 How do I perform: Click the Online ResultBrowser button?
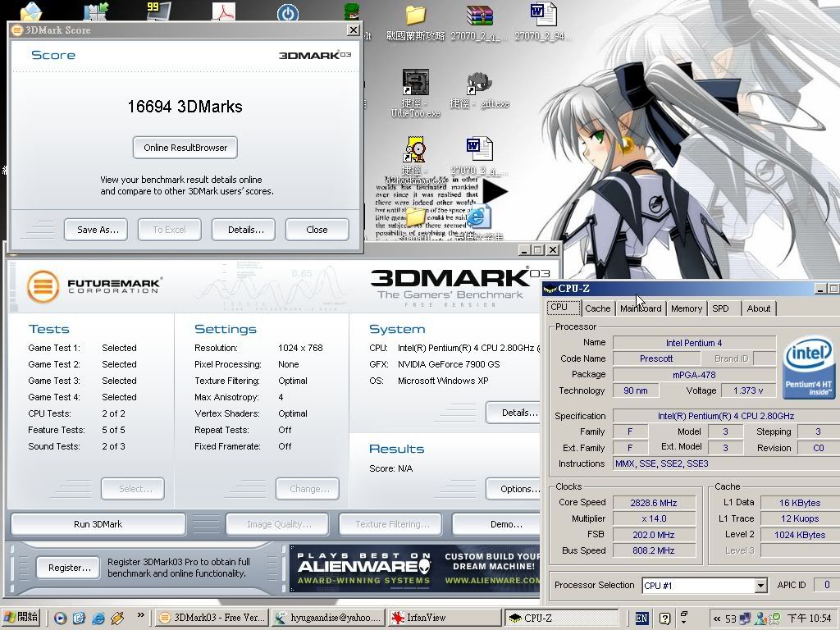[185, 148]
